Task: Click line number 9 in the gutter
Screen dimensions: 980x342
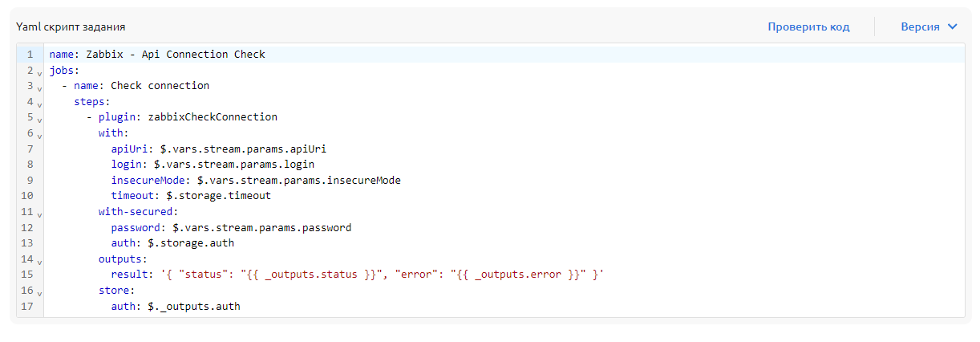Action: click(x=30, y=181)
